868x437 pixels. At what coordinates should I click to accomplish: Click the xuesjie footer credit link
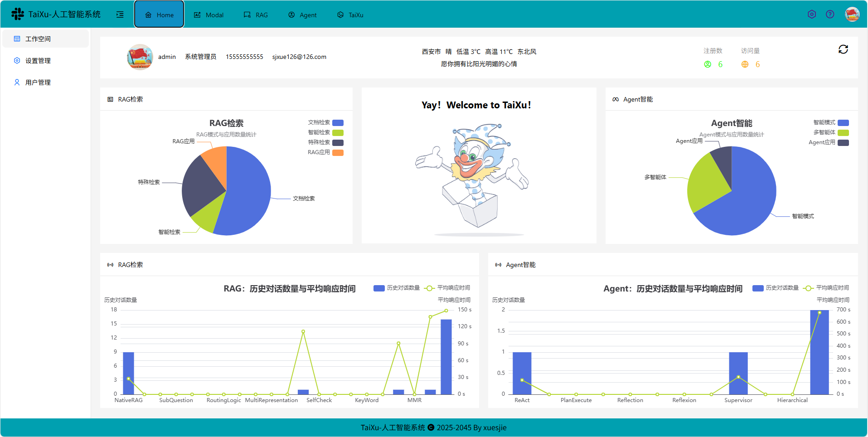coord(494,427)
